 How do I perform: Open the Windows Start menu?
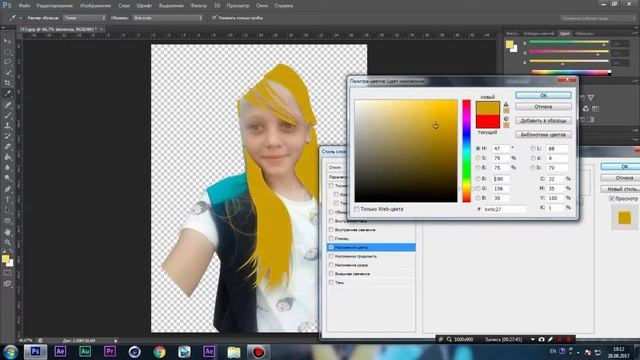click(x=10, y=351)
